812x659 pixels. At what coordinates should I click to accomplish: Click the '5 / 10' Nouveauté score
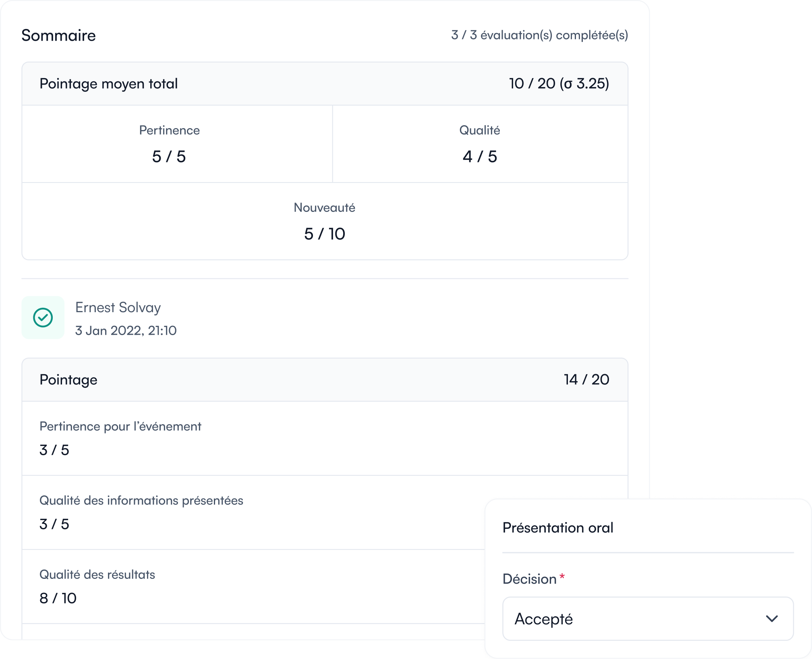click(325, 234)
